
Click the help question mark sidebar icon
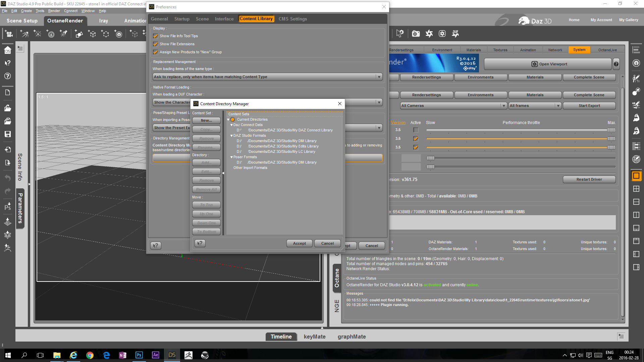pos(7,76)
